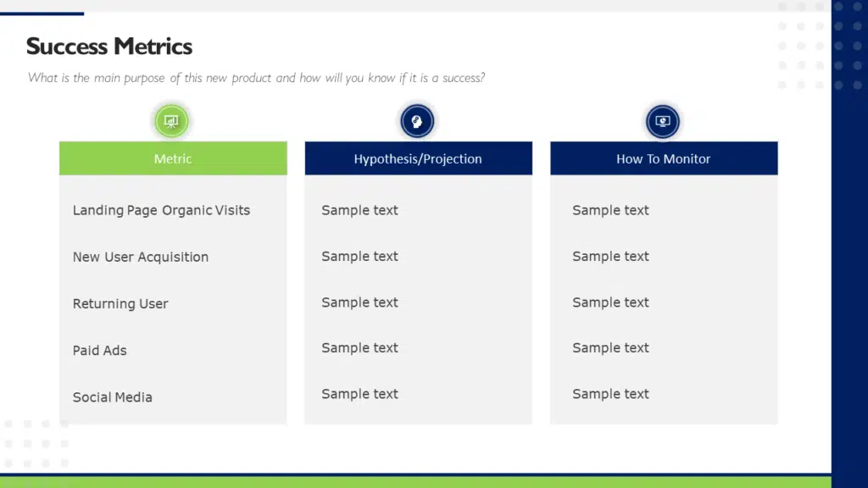Click the Returning User metric text
The height and width of the screenshot is (488, 868).
coord(120,303)
